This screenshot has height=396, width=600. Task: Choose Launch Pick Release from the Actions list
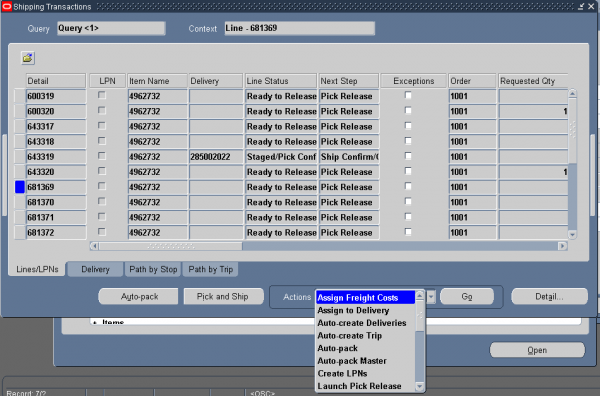[x=365, y=386]
